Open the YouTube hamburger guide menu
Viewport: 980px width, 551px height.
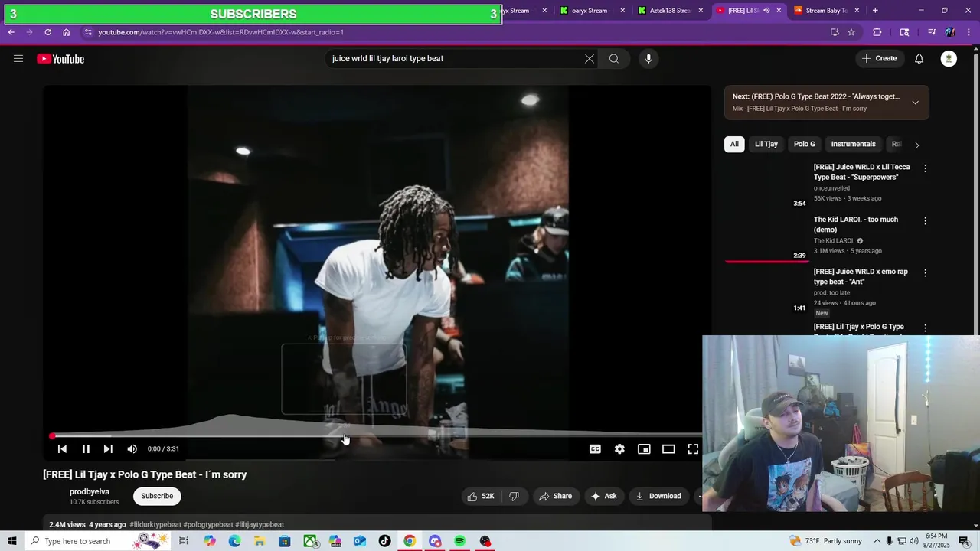coord(18,59)
